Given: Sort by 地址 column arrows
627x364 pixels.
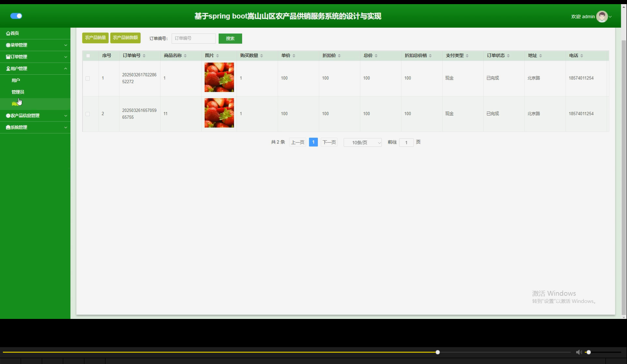Looking at the screenshot, I should [541, 56].
